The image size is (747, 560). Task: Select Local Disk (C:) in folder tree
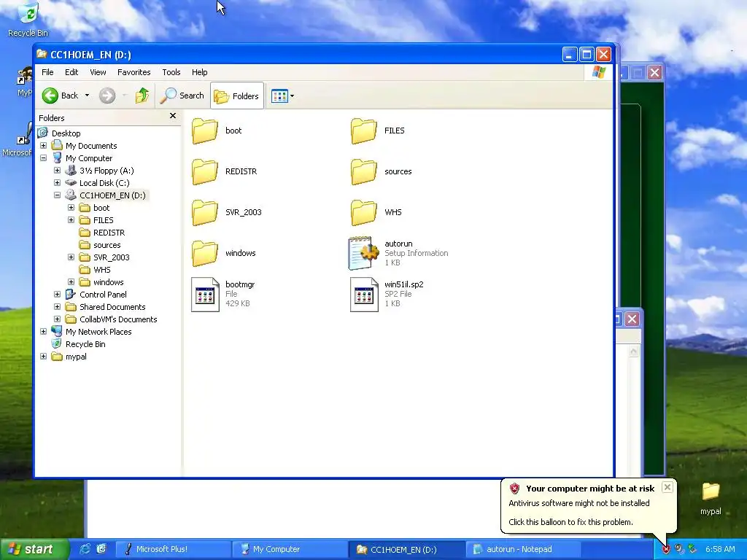point(104,183)
